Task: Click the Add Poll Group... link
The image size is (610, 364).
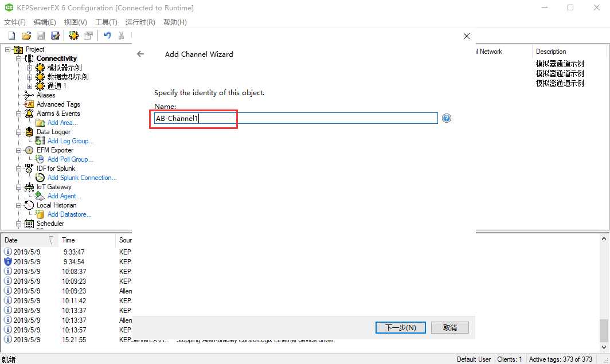Action: (71, 159)
